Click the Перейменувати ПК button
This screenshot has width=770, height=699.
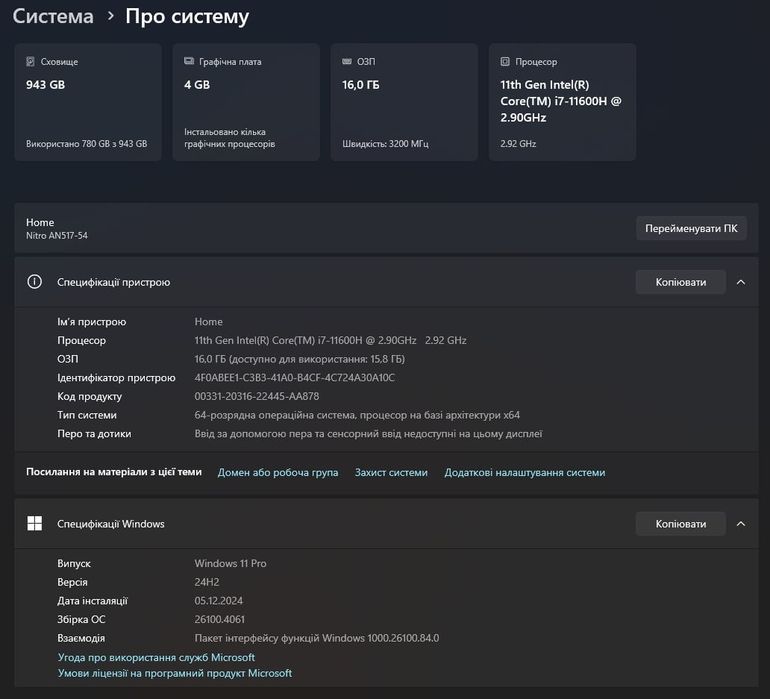691,228
